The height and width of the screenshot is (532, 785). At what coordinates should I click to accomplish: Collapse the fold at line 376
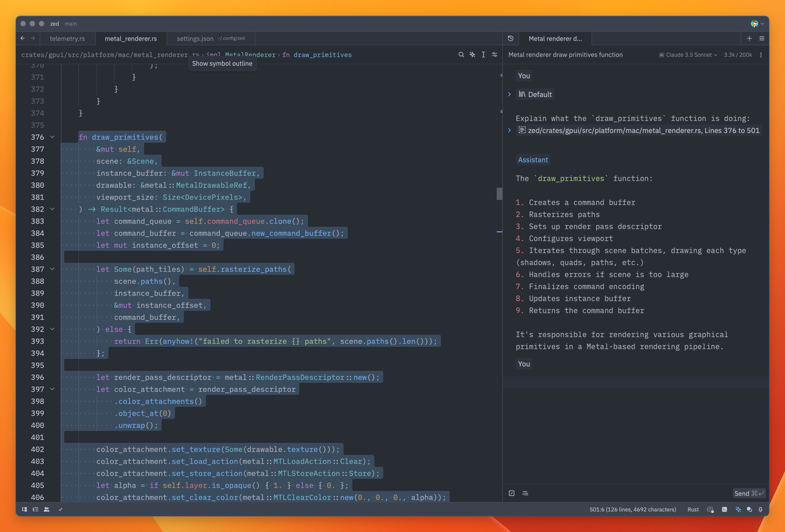click(x=52, y=137)
